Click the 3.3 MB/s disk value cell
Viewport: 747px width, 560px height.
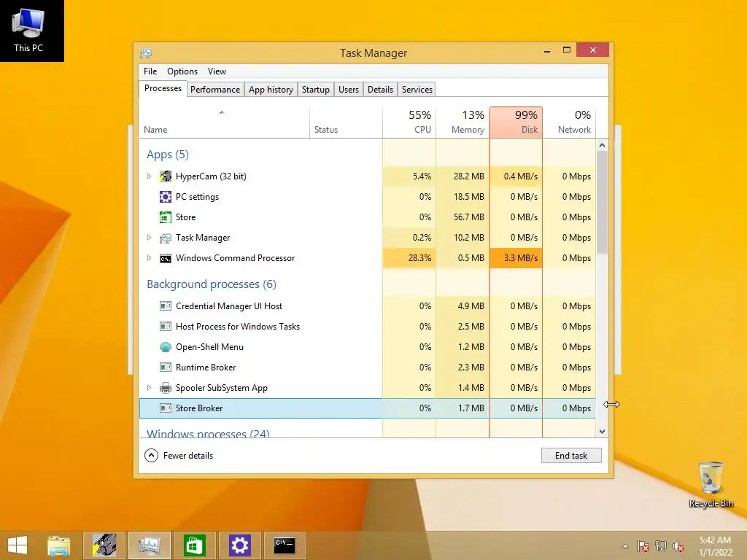[x=516, y=258]
